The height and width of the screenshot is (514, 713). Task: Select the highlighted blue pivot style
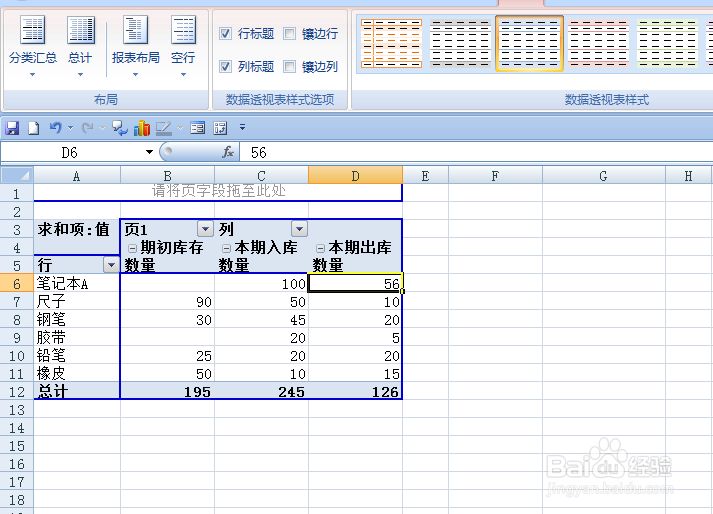click(529, 43)
